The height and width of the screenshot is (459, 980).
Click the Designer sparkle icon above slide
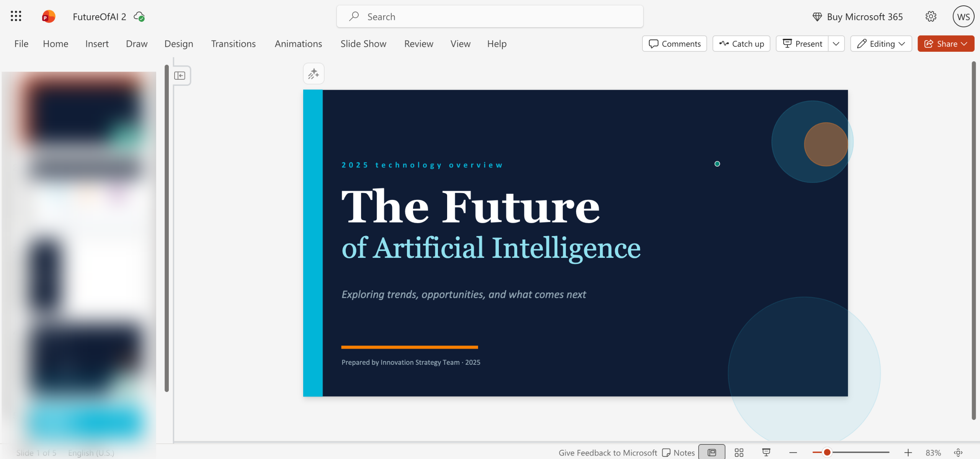click(x=314, y=74)
